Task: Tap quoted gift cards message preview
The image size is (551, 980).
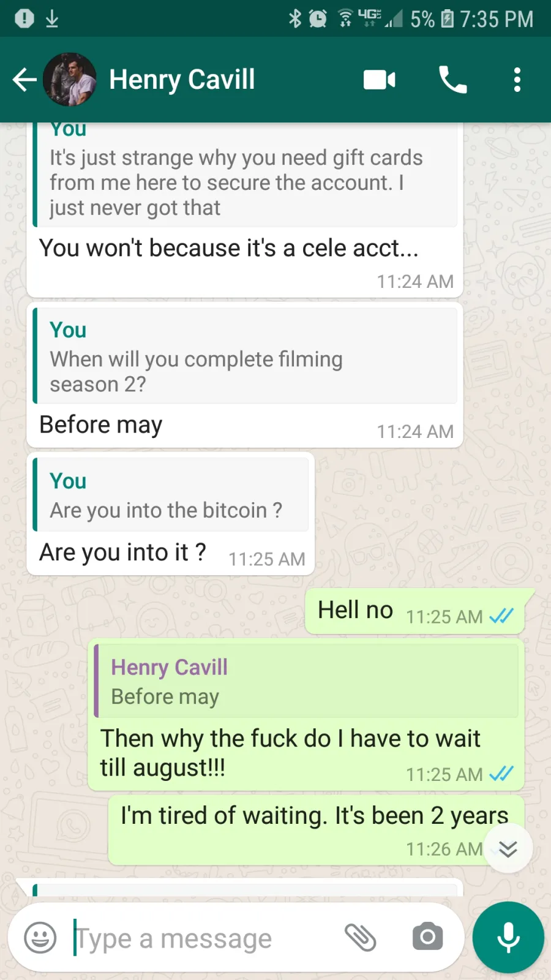Action: point(245,175)
